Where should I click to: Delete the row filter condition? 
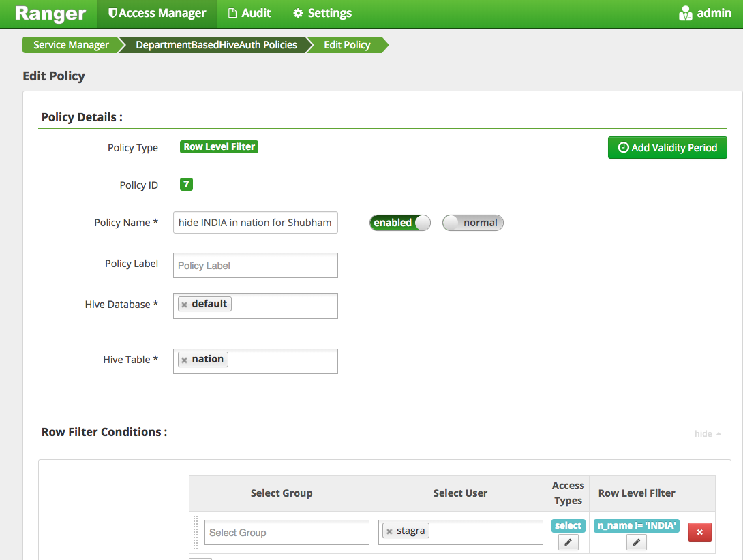point(700,532)
